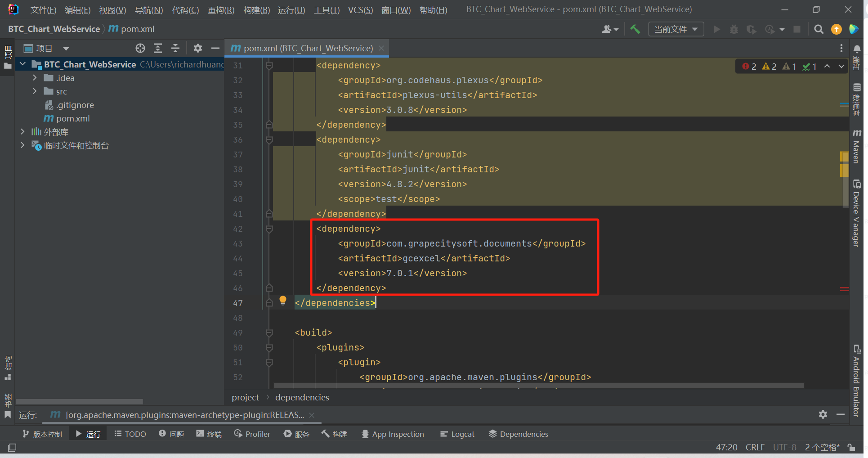Toggle the Logcat tool window
868x458 pixels.
457,434
